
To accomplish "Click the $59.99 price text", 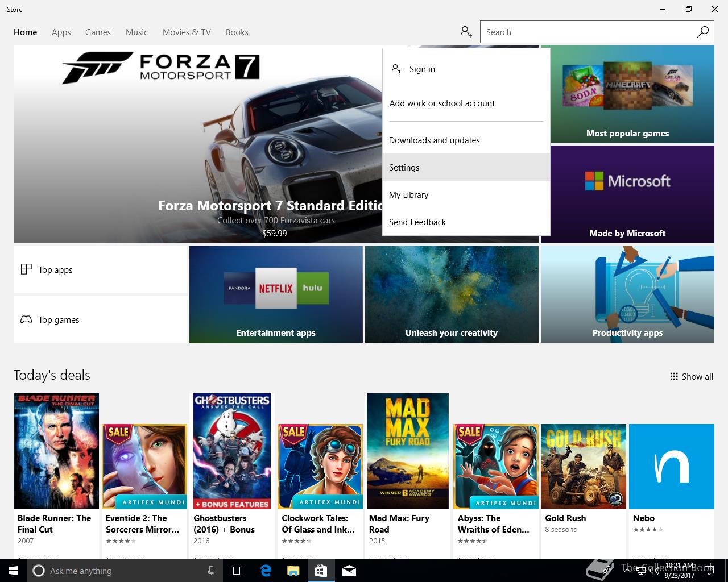I will pyautogui.click(x=275, y=233).
